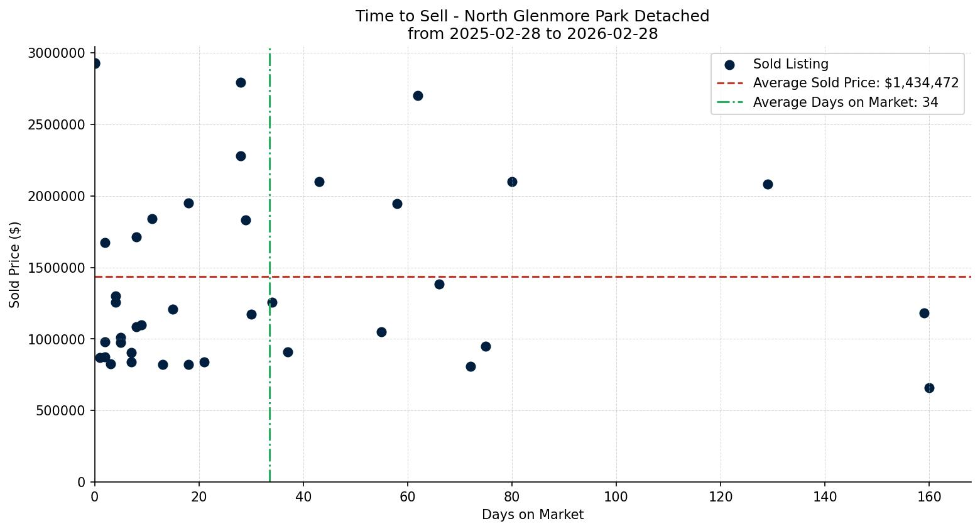Select the point at roughly 62 days, $2.7 million

[x=418, y=96]
